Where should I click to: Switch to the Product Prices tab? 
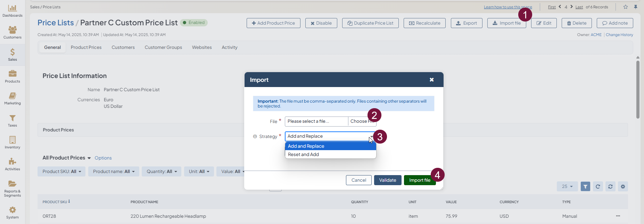86,48
